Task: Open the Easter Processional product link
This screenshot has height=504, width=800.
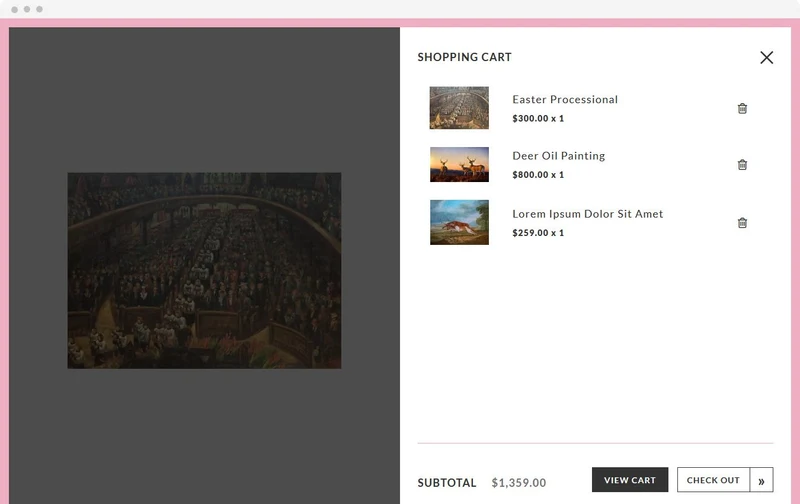Action: click(x=565, y=99)
